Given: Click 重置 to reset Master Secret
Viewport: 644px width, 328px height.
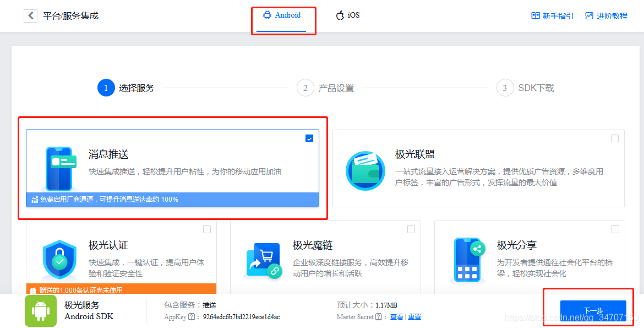Looking at the screenshot, I should click(414, 317).
